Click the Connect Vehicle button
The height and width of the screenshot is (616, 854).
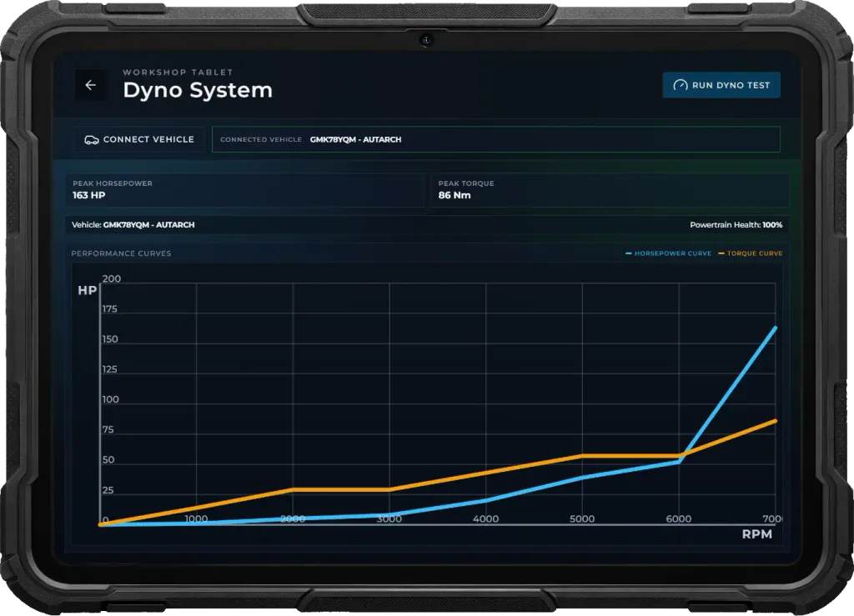[x=139, y=139]
